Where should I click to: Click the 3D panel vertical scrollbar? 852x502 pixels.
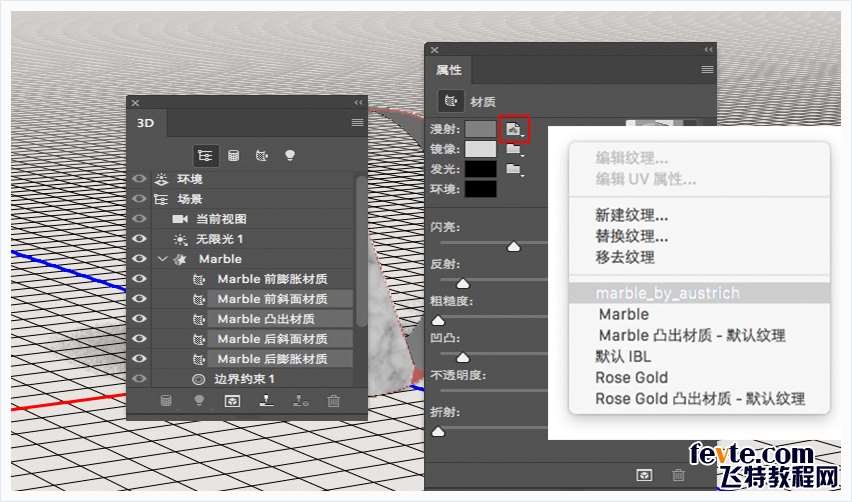[x=361, y=251]
